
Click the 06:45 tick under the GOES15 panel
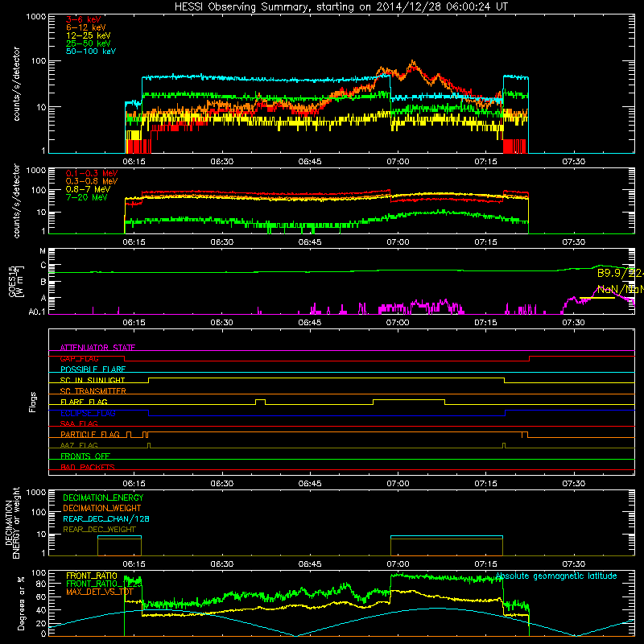click(310, 323)
